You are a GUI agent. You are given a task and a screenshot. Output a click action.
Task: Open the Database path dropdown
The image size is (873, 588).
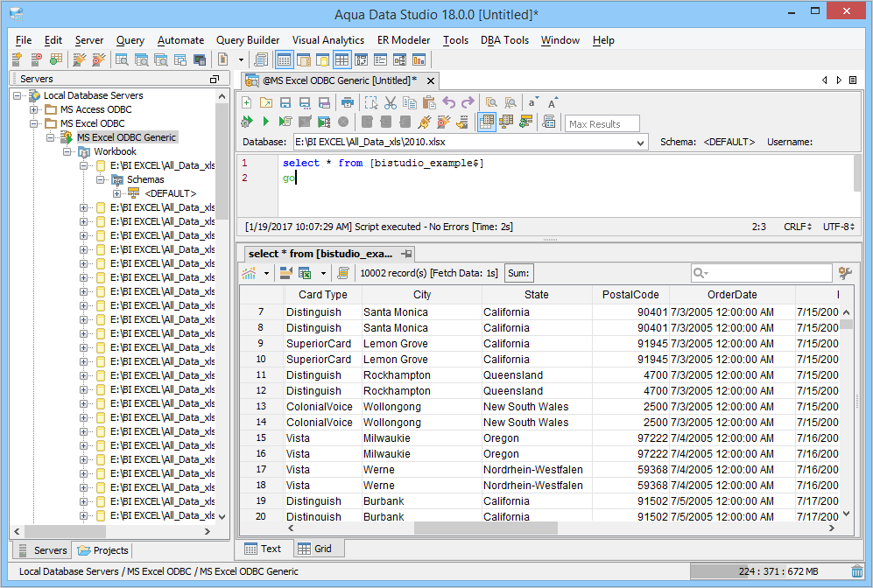[x=640, y=142]
